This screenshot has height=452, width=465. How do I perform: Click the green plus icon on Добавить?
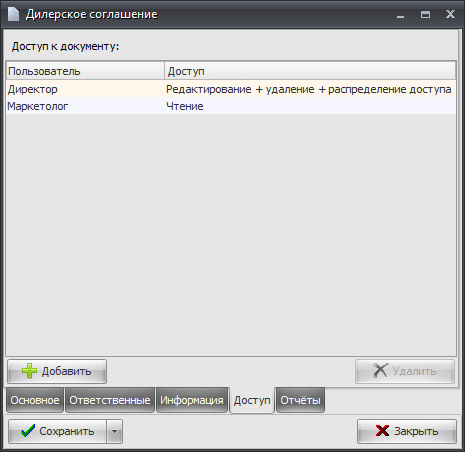[x=29, y=371]
